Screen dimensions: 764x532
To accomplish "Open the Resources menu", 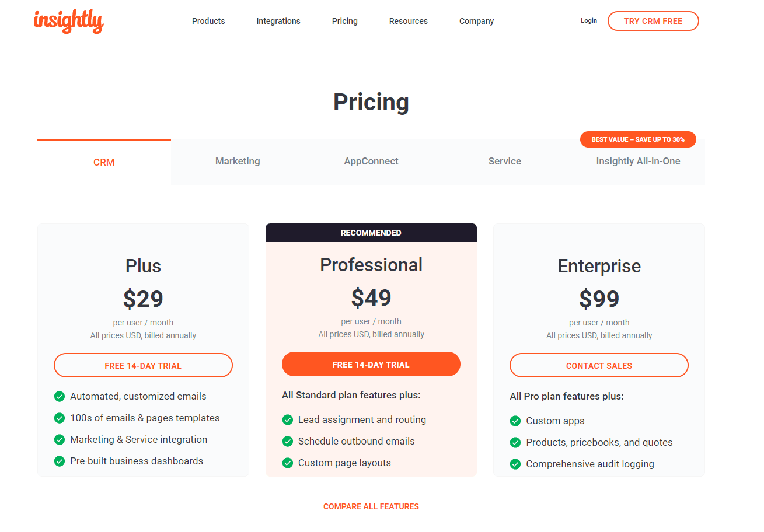I will (x=408, y=21).
